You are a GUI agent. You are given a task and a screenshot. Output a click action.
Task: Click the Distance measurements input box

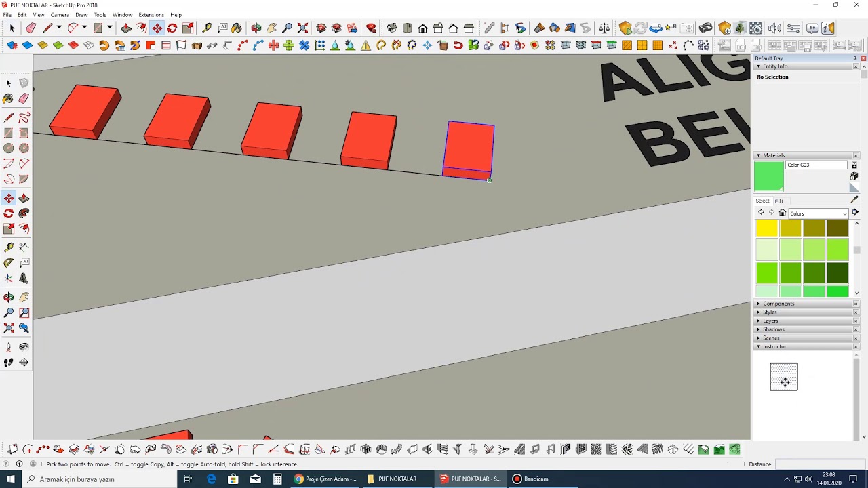(819, 464)
